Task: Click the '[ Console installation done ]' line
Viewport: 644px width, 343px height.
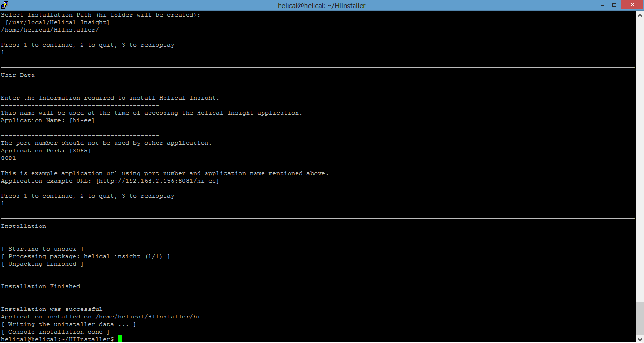Action: [56, 332]
